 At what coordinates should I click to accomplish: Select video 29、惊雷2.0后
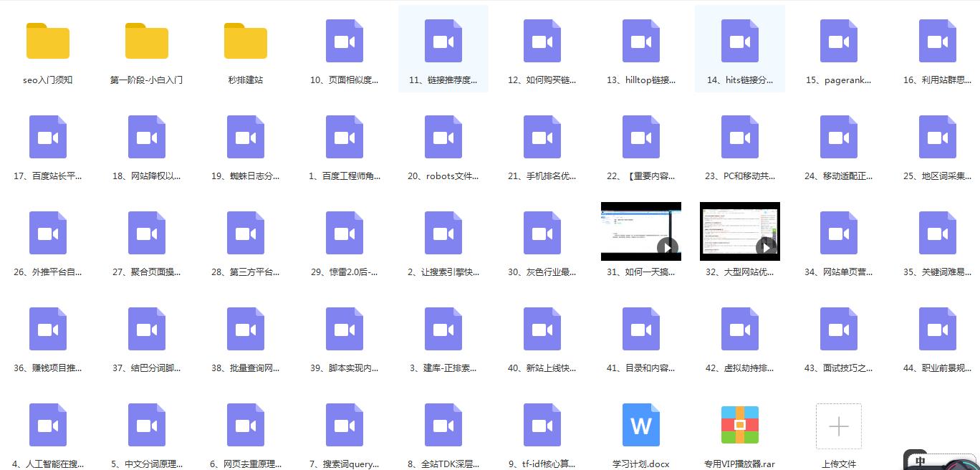(344, 232)
